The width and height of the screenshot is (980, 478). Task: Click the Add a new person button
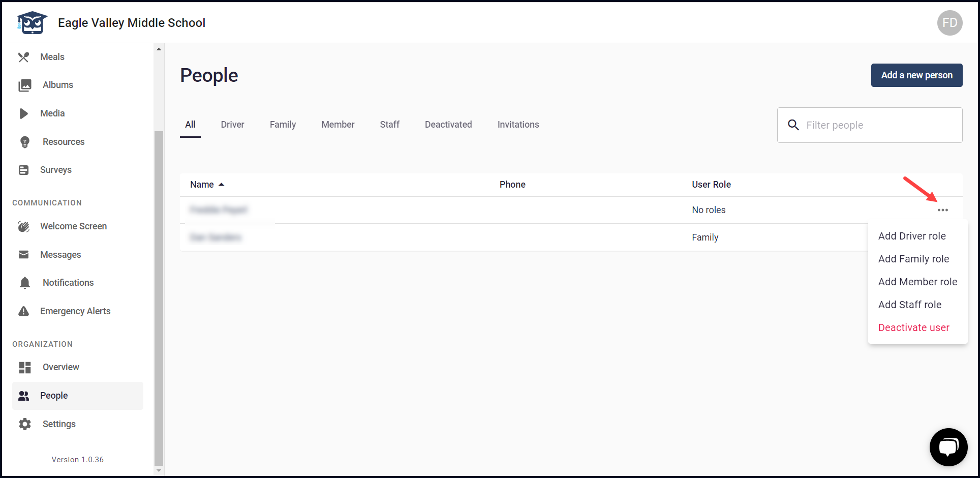[x=916, y=75]
